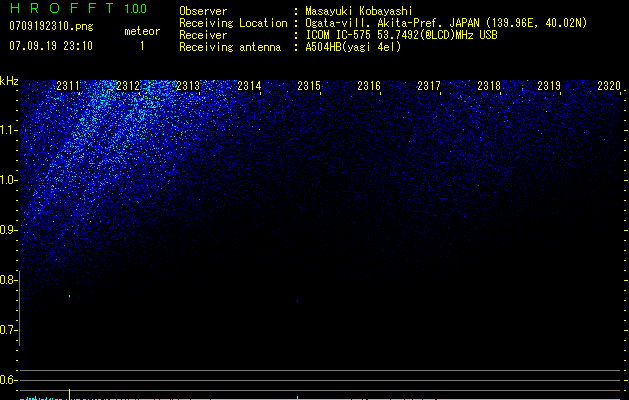Click the date stamp 07.09.19 23:10
The image size is (629, 400).
point(51,46)
